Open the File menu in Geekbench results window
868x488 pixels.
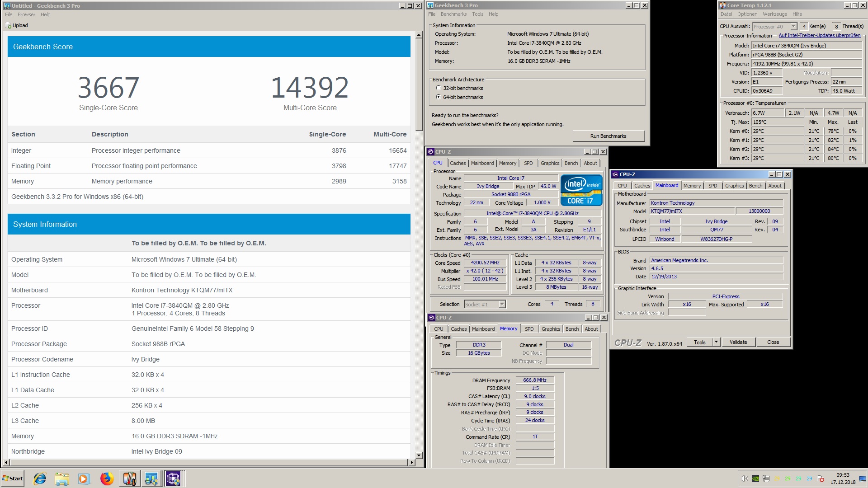[9, 14]
